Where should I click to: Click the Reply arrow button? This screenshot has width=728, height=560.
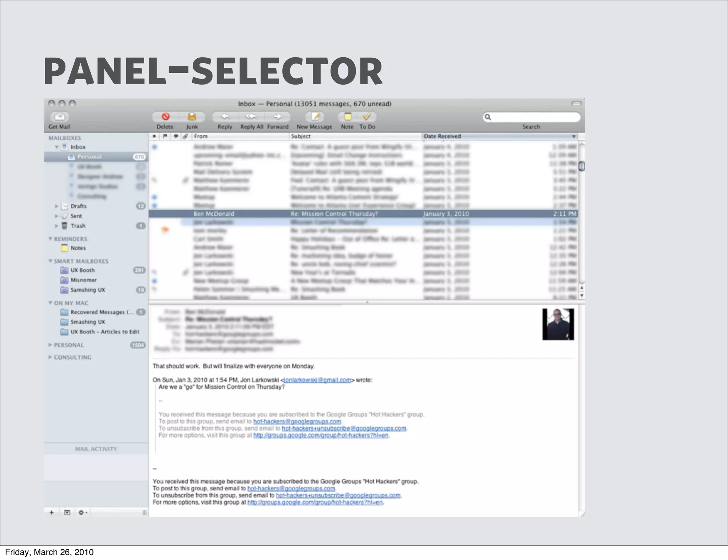[225, 117]
